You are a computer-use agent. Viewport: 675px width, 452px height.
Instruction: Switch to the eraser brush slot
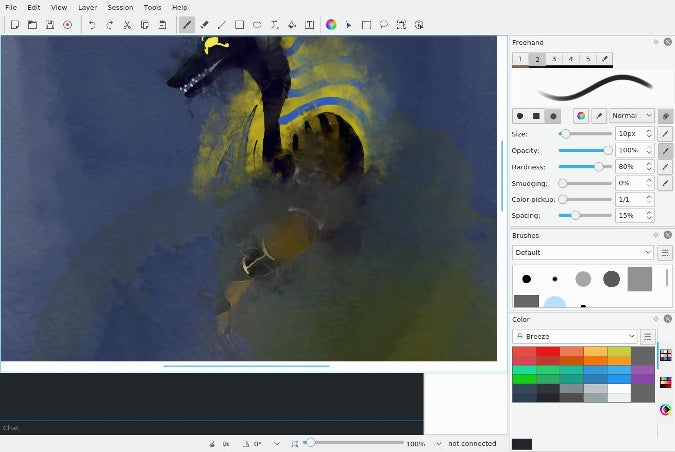point(604,59)
